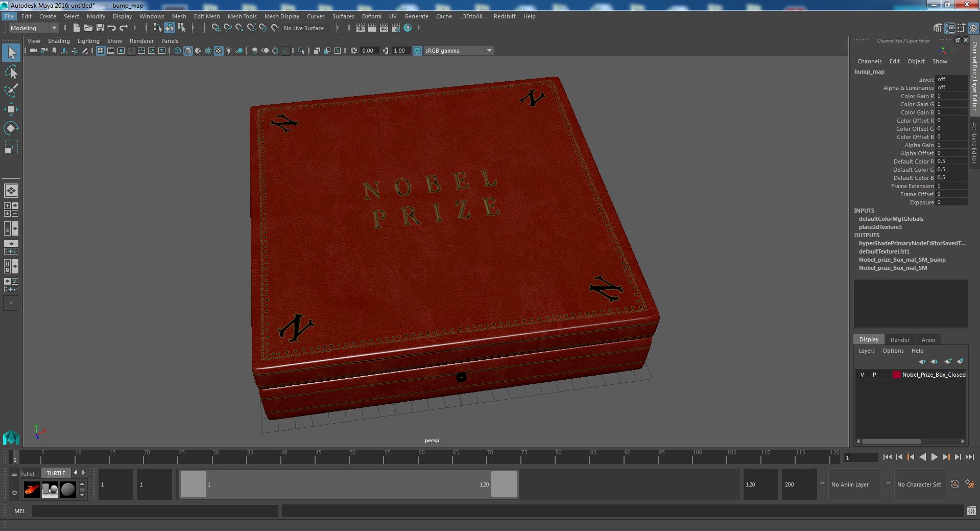Click No Live Surface field
The width and height of the screenshot is (980, 531).
tap(306, 28)
